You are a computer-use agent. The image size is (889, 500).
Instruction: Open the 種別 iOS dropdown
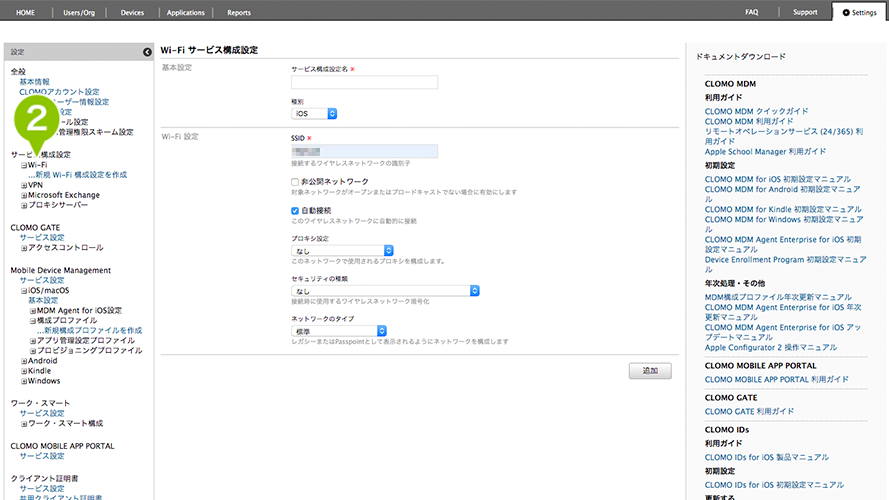pos(314,113)
